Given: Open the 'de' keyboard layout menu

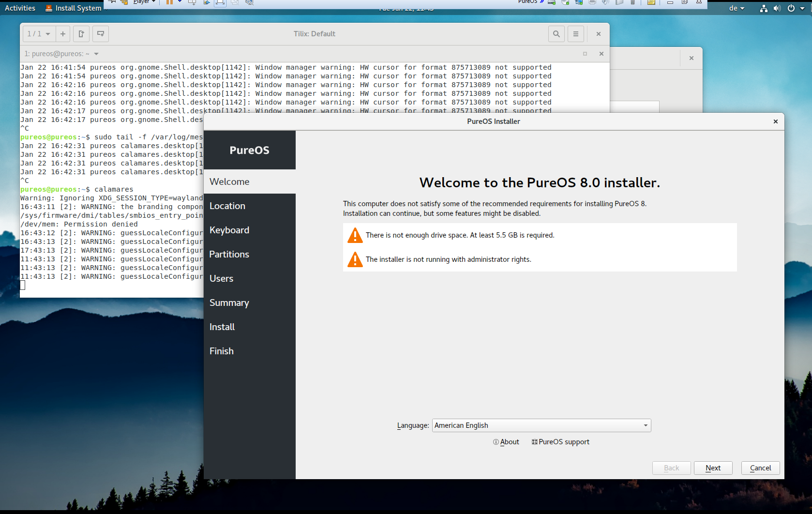Looking at the screenshot, I should [737, 8].
